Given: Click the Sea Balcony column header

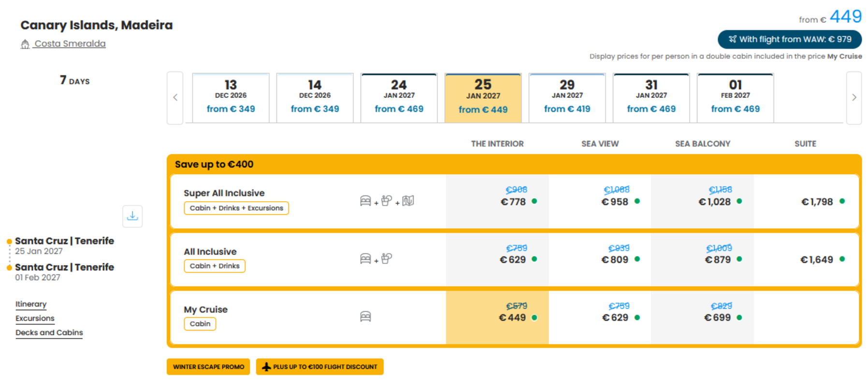Looking at the screenshot, I should (x=703, y=144).
